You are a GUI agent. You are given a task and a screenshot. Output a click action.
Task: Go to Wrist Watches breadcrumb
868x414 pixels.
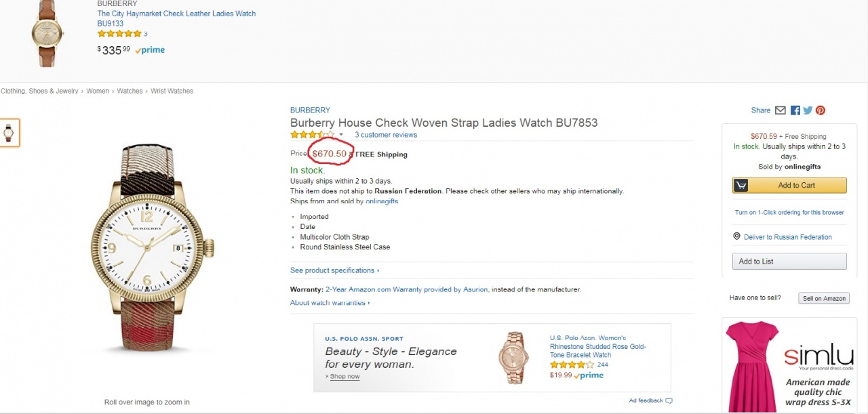click(172, 91)
